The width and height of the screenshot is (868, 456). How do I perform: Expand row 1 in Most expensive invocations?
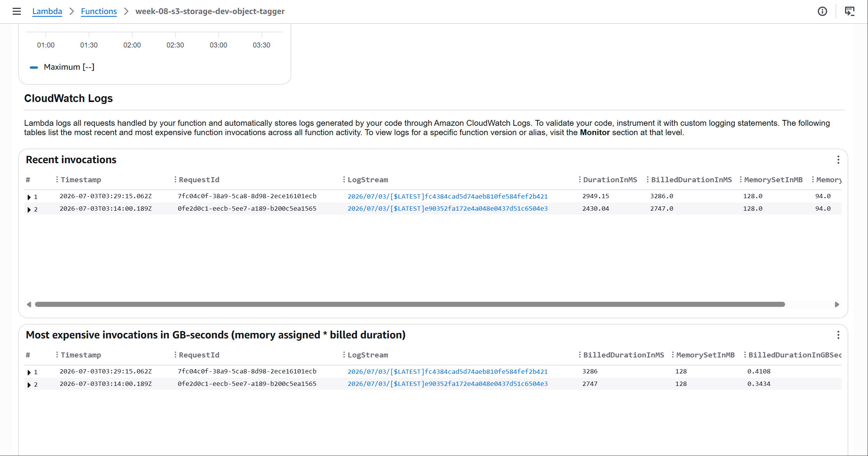click(29, 372)
